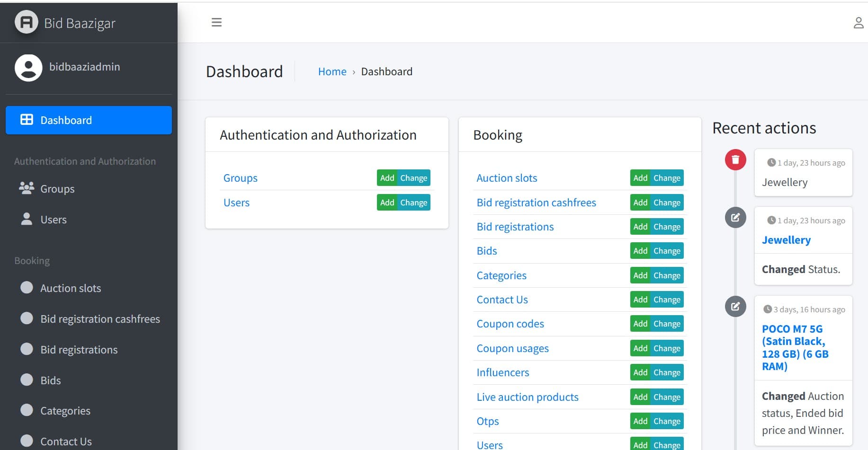Viewport: 868px width, 450px height.
Task: Click Add next to Coupon codes
Action: click(640, 324)
